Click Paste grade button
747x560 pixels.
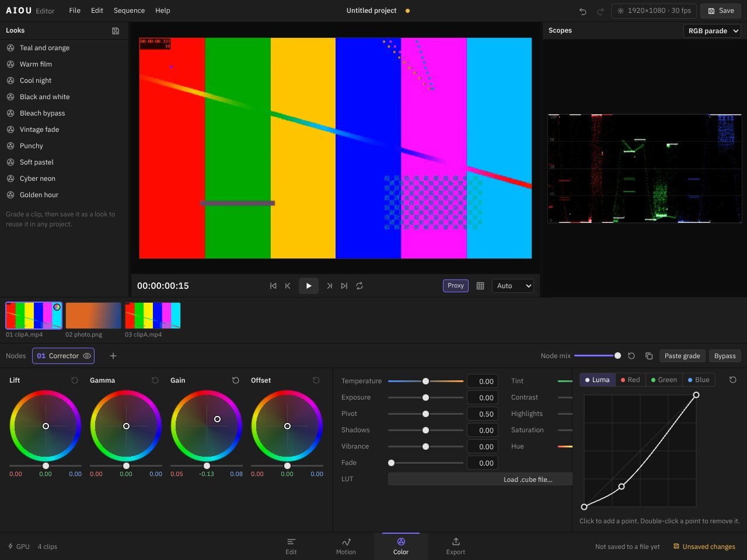coord(682,356)
